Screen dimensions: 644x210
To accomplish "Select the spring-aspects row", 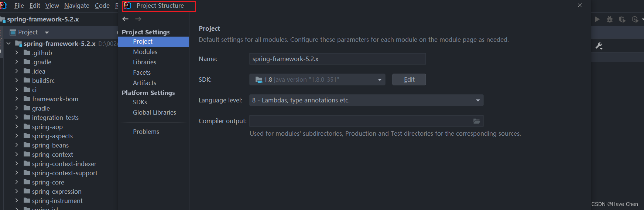I will click(61, 136).
